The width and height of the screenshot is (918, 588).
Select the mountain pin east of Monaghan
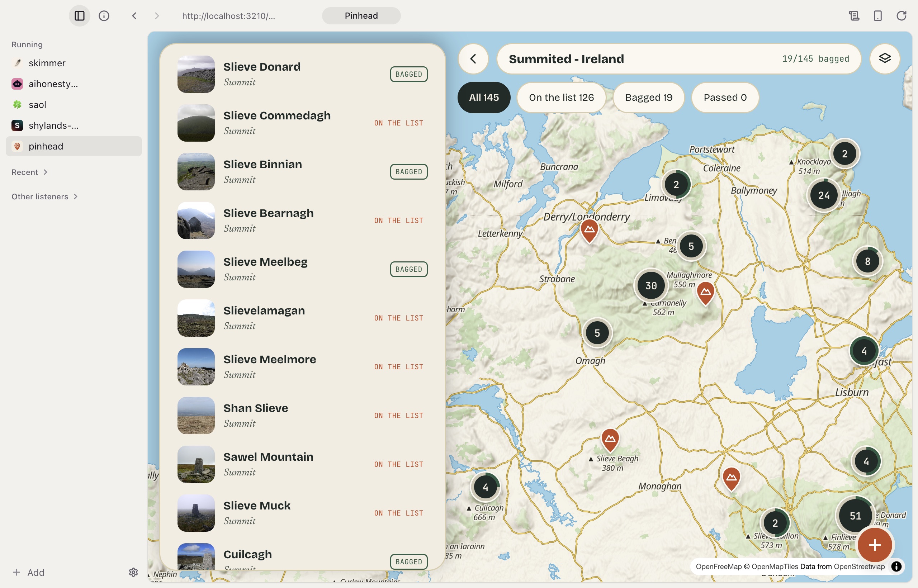pos(731,478)
